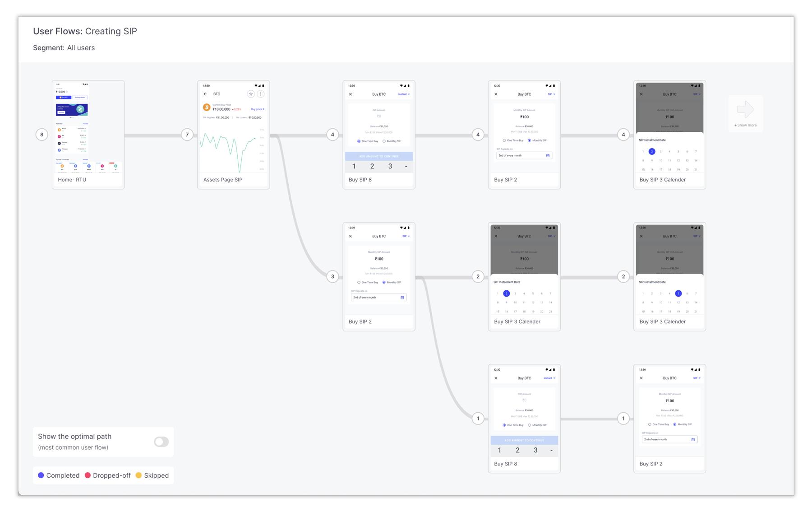
Task: Open the Assets Page SIP screen thumbnail
Action: point(233,135)
